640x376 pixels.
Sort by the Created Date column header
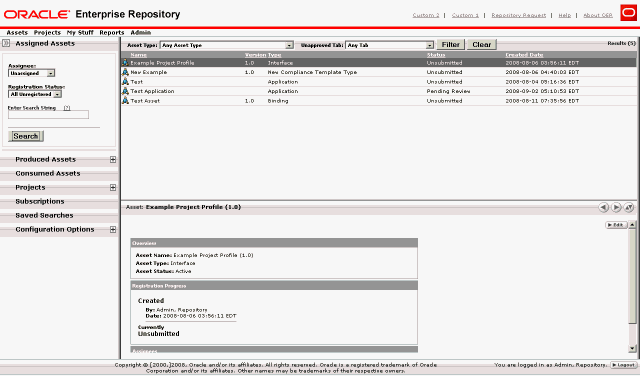click(x=524, y=55)
